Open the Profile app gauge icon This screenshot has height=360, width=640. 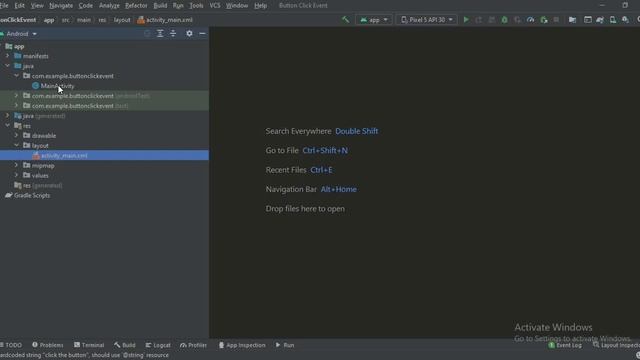[x=531, y=20]
